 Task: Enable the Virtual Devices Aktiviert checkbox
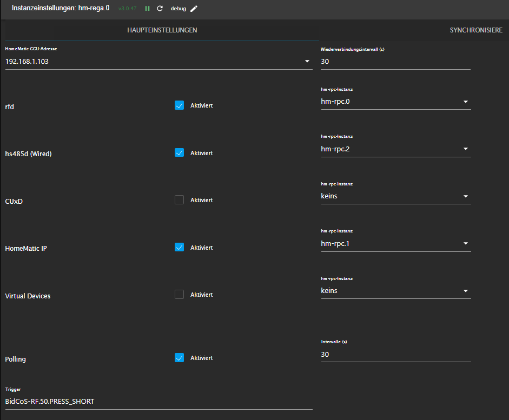click(179, 295)
